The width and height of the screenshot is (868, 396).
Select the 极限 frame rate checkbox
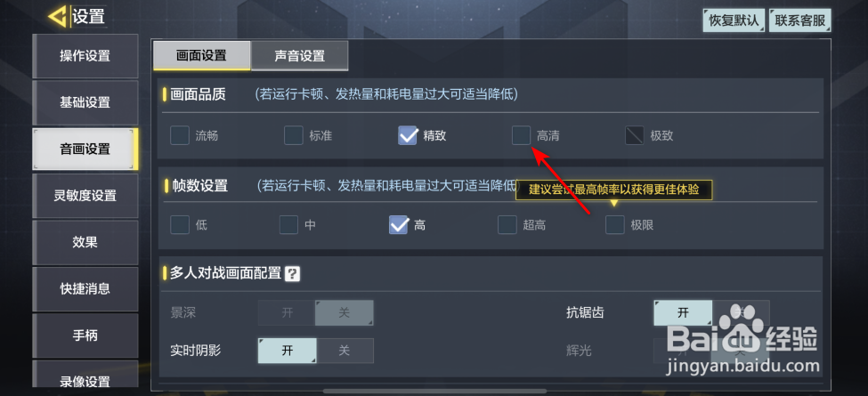click(614, 225)
